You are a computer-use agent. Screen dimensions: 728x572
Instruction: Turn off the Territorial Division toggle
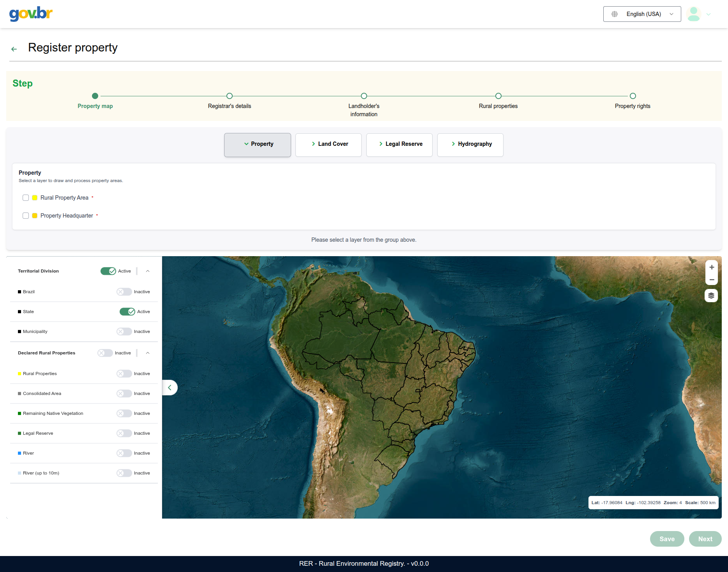[x=108, y=271]
